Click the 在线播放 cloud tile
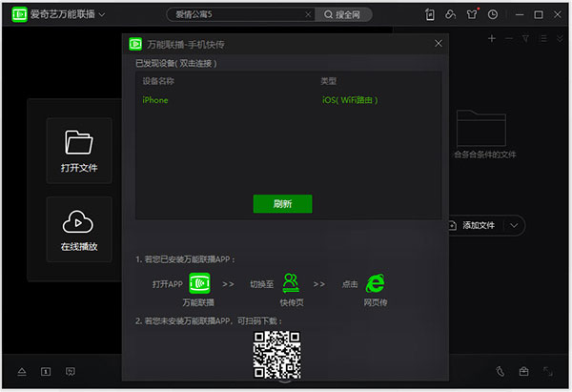Viewport: 572px width, 392px height. coord(79,229)
